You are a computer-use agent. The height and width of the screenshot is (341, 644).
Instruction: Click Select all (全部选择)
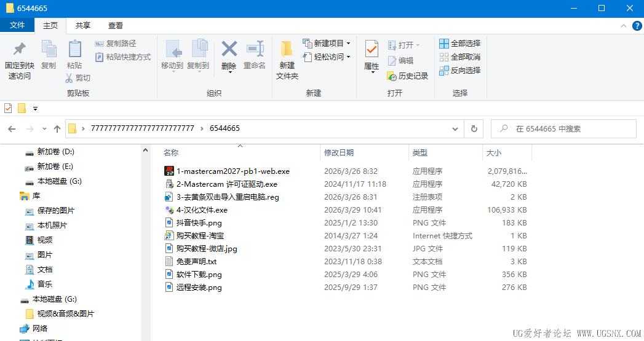pyautogui.click(x=459, y=44)
